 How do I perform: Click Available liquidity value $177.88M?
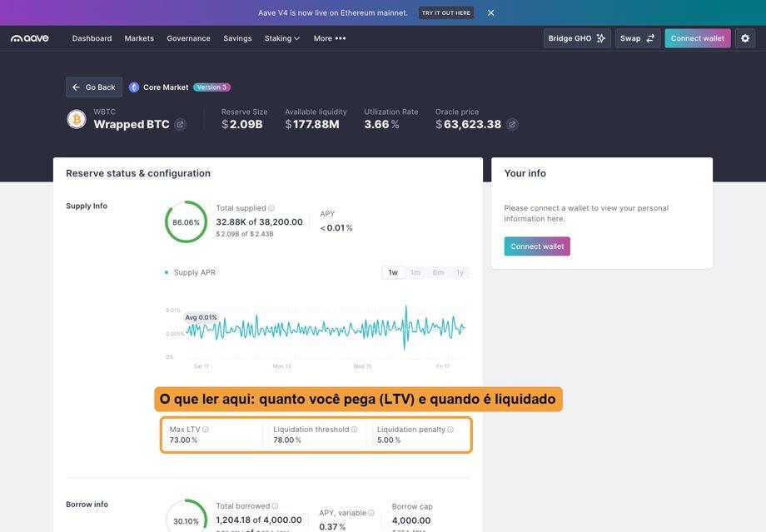click(x=312, y=125)
